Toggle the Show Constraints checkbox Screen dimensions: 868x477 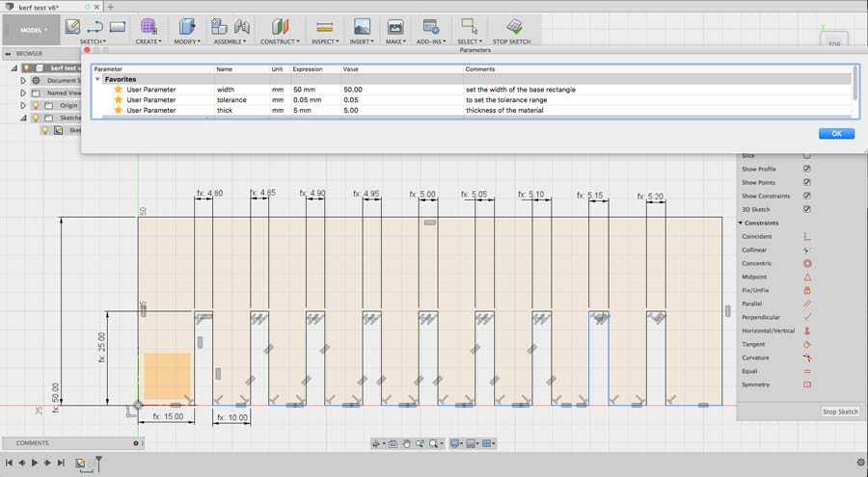[x=807, y=196]
